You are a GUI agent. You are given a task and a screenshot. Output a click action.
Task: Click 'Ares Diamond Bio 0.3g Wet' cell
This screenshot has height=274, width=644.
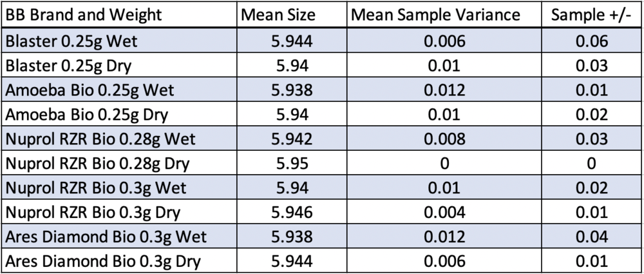click(105, 237)
